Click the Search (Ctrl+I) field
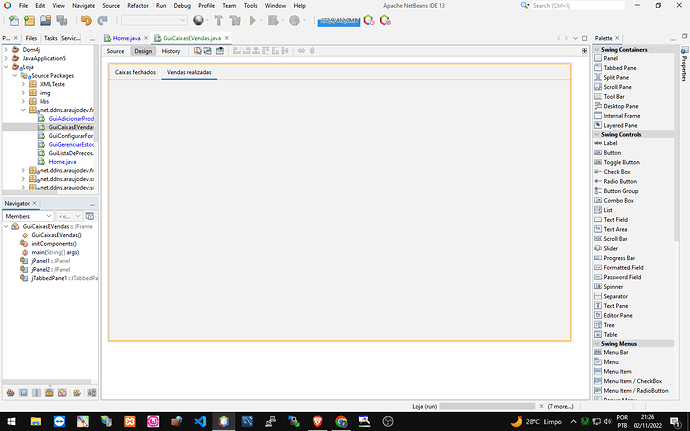Image resolution: width=690 pixels, height=431 pixels. (578, 6)
